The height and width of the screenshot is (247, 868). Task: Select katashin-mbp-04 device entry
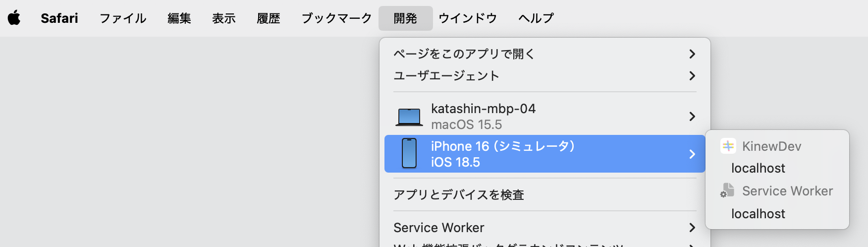(x=545, y=116)
